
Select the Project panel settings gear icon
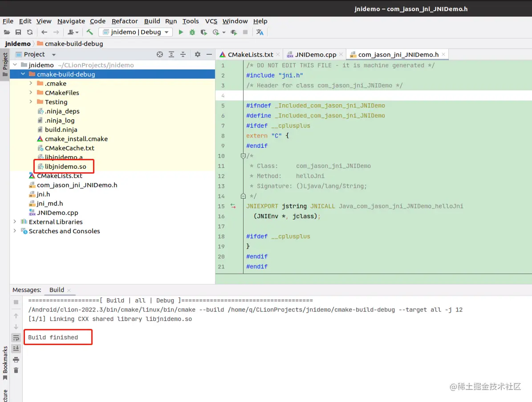pyautogui.click(x=197, y=54)
